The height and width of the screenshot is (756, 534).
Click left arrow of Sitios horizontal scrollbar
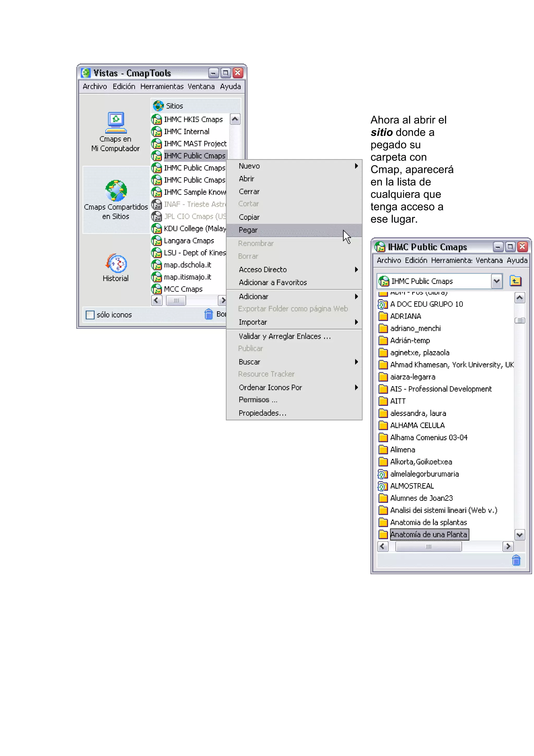click(x=157, y=300)
